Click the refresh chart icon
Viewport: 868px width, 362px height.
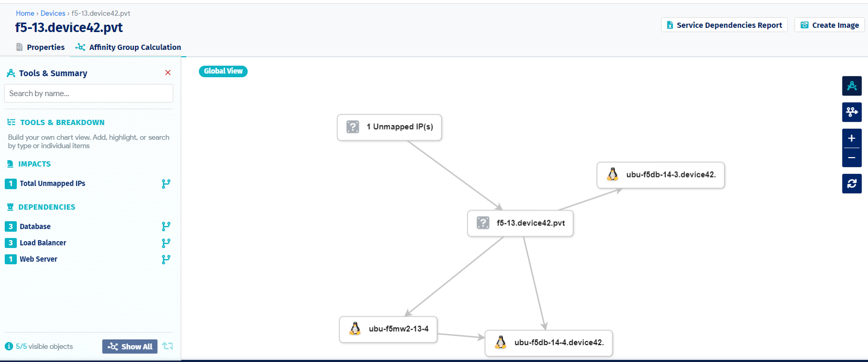852,183
